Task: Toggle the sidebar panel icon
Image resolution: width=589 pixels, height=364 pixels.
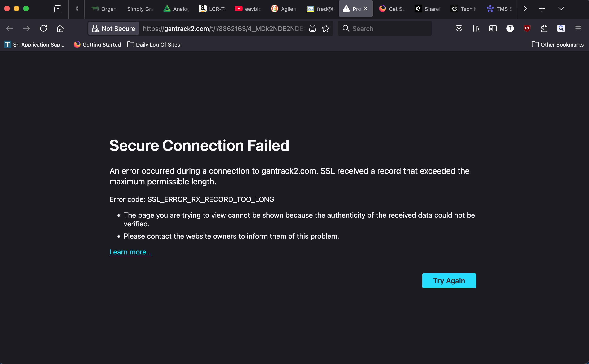Action: 493,28
